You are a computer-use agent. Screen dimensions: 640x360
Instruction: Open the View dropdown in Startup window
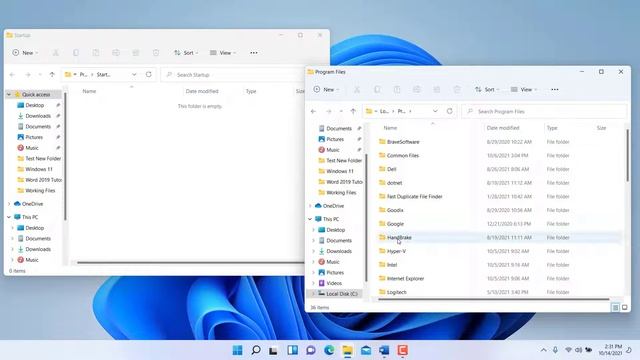click(223, 53)
